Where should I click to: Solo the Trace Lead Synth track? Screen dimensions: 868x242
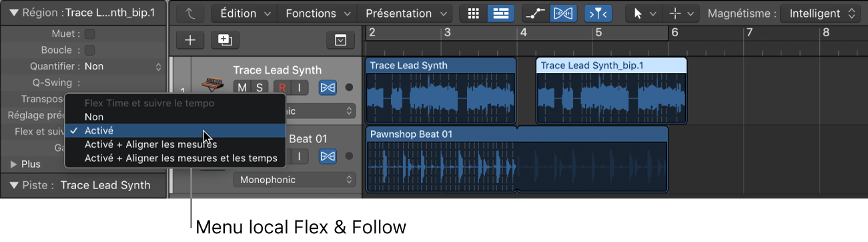click(x=259, y=88)
